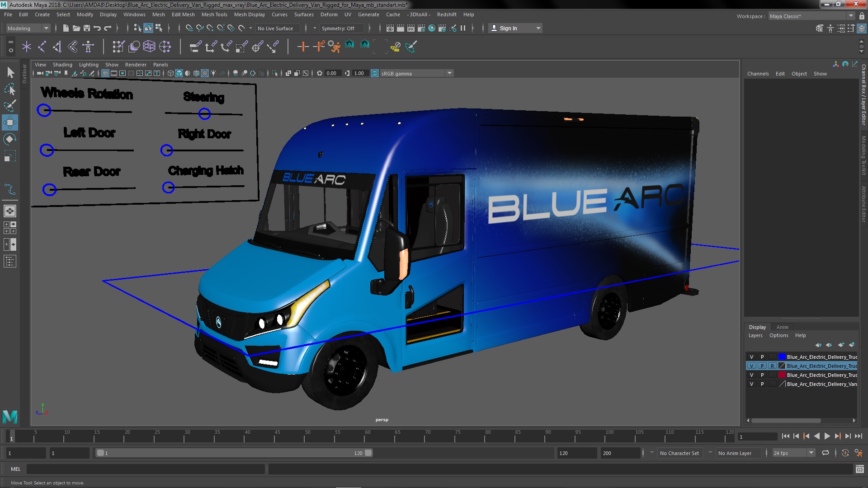The image size is (868, 488).
Task: Open the Modeling Toolkit side tab
Action: pyautogui.click(x=863, y=155)
